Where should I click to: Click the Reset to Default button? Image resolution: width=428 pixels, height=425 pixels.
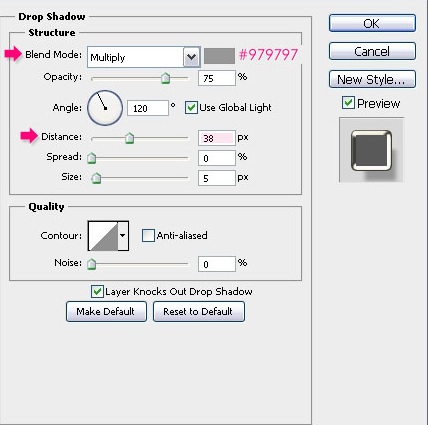(199, 311)
